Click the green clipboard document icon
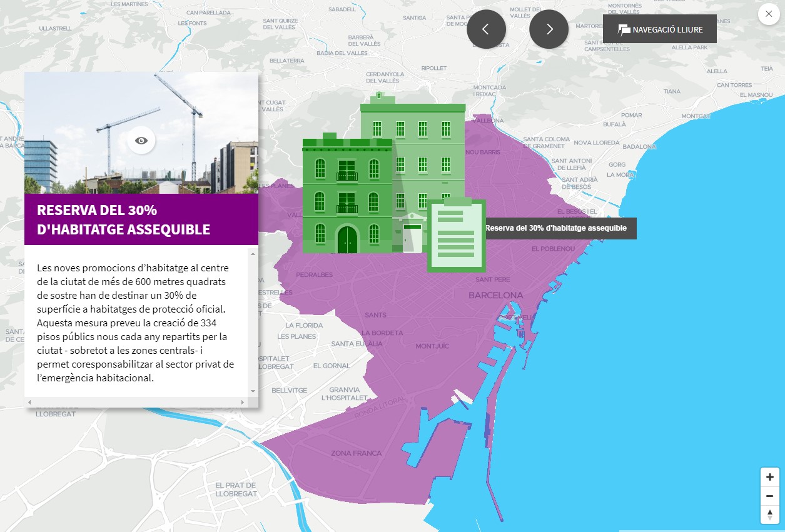The width and height of the screenshot is (785, 532). click(456, 236)
